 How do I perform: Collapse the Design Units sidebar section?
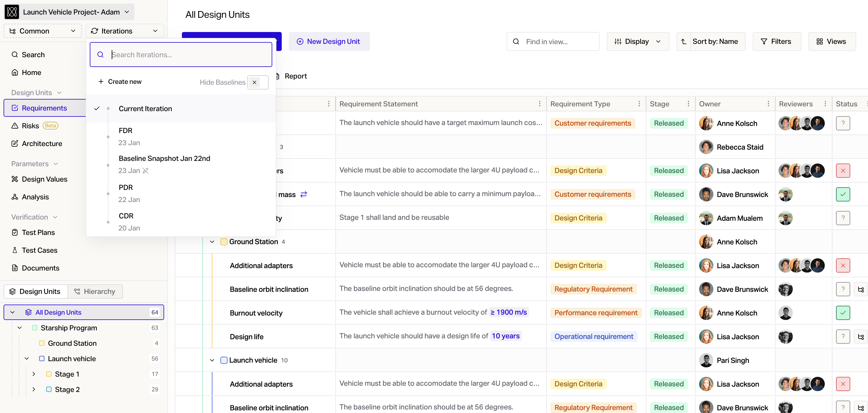pos(59,93)
